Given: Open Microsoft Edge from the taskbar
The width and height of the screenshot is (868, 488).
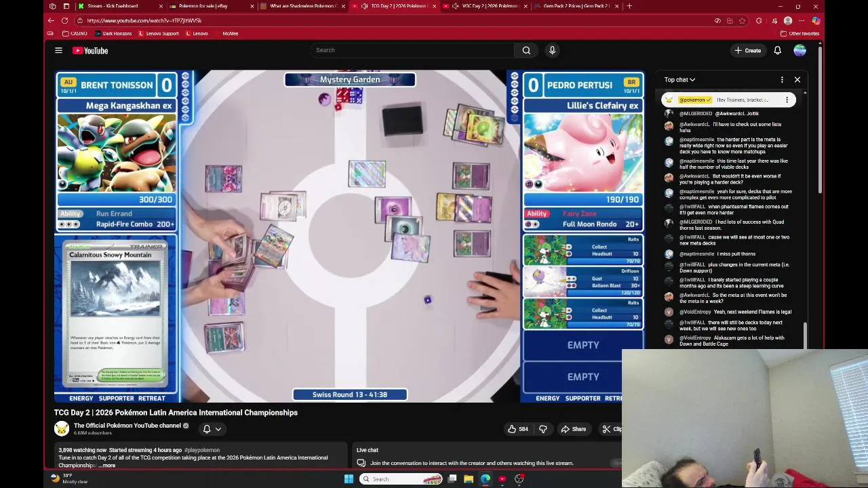Looking at the screenshot, I should (486, 479).
